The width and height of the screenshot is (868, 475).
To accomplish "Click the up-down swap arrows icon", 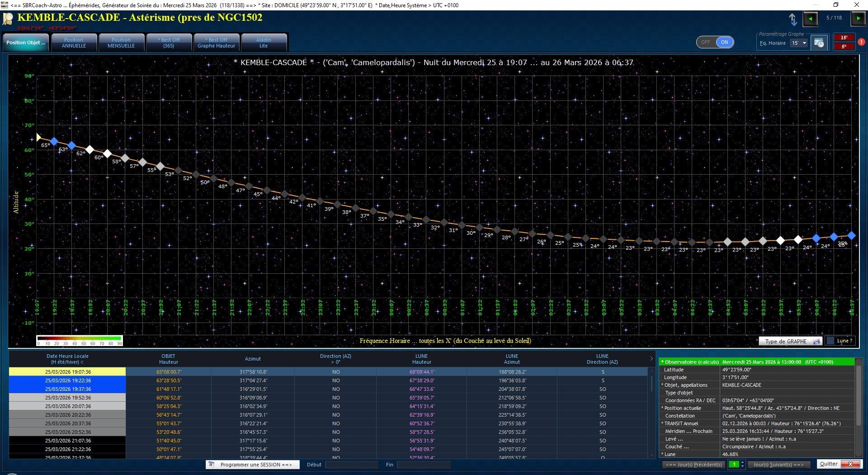I will click(793, 19).
